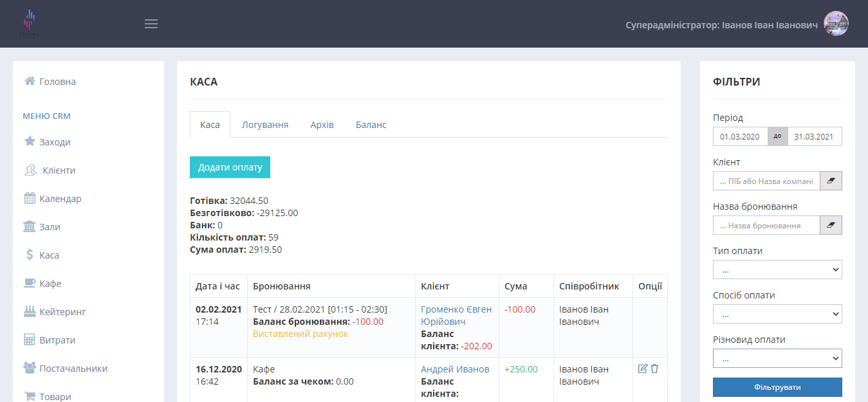This screenshot has height=402, width=868.
Task: Click the edit icon for Кафе payment
Action: (x=642, y=369)
